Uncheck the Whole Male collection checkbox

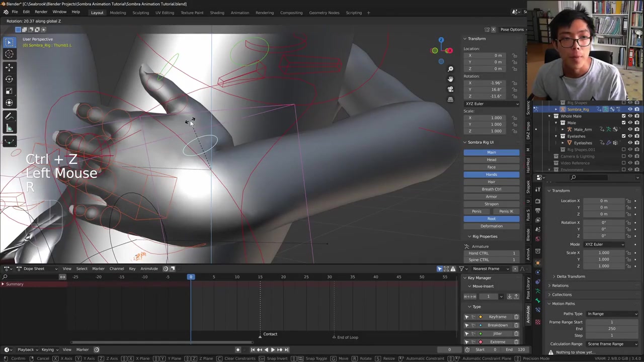pyautogui.click(x=623, y=116)
